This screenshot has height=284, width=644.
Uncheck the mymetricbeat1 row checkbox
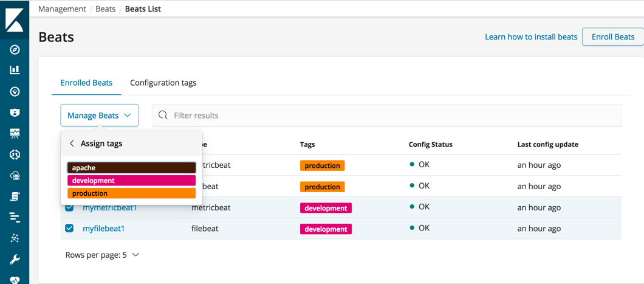pyautogui.click(x=69, y=207)
